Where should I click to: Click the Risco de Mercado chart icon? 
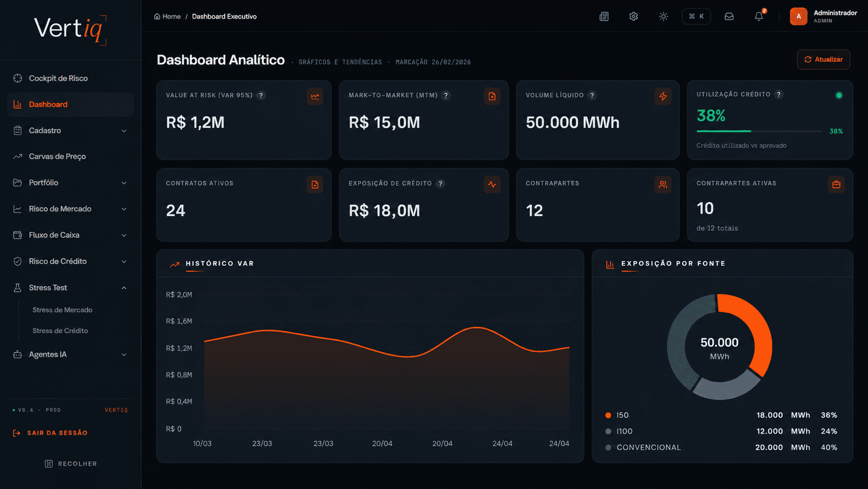coord(18,209)
